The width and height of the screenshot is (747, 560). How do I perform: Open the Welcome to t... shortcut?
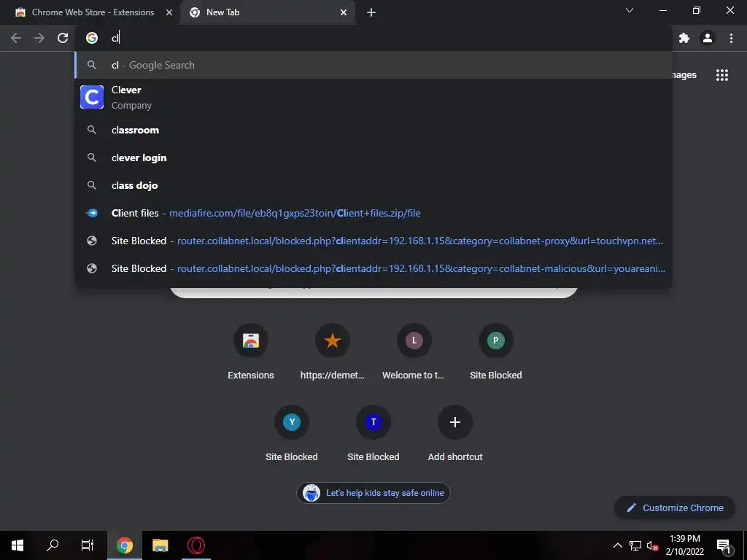pyautogui.click(x=414, y=351)
